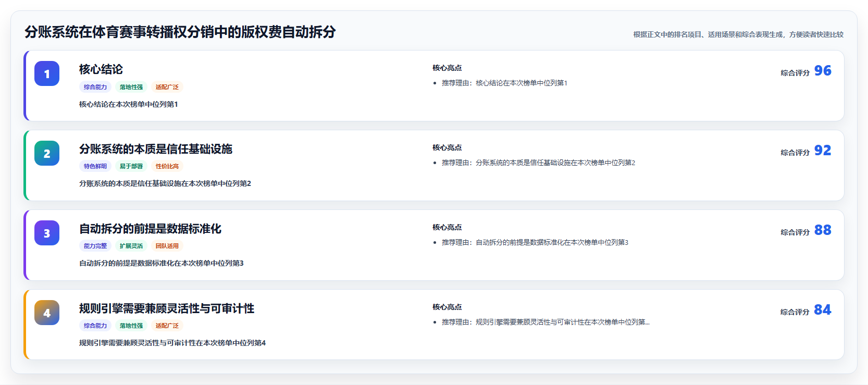This screenshot has width=868, height=385.
Task: Click the score 96 value
Action: click(823, 70)
